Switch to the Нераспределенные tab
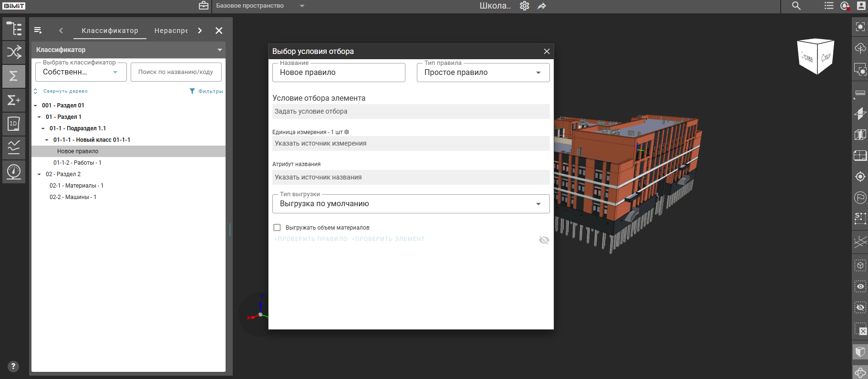 pyautogui.click(x=171, y=31)
